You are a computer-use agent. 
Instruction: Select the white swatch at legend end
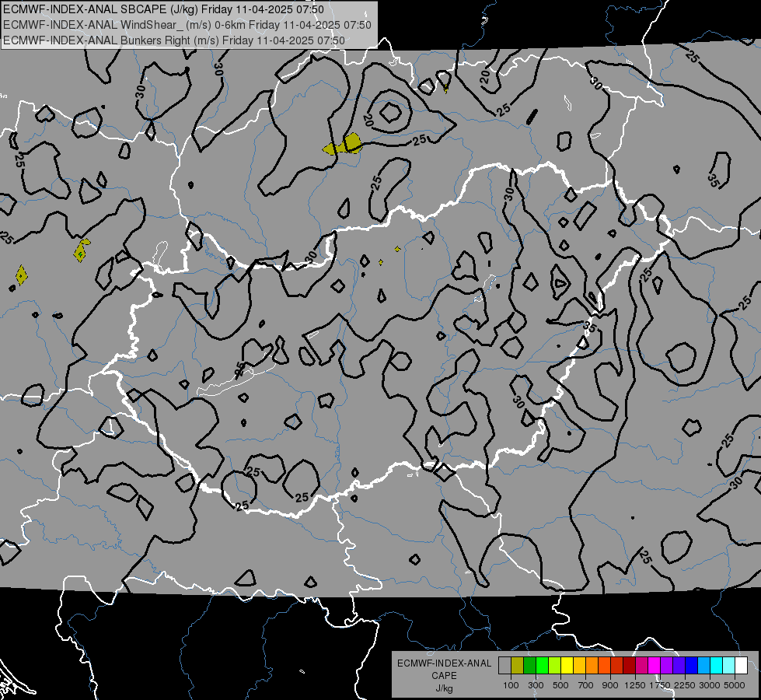[741, 666]
